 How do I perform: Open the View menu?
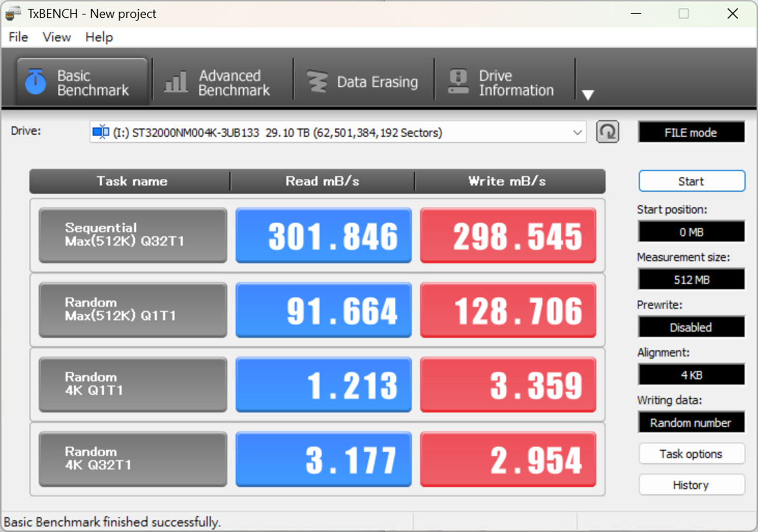point(56,37)
